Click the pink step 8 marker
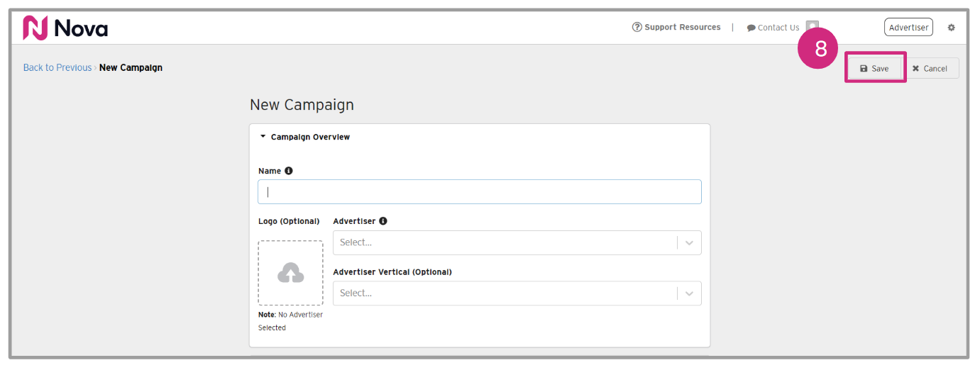 [x=820, y=49]
